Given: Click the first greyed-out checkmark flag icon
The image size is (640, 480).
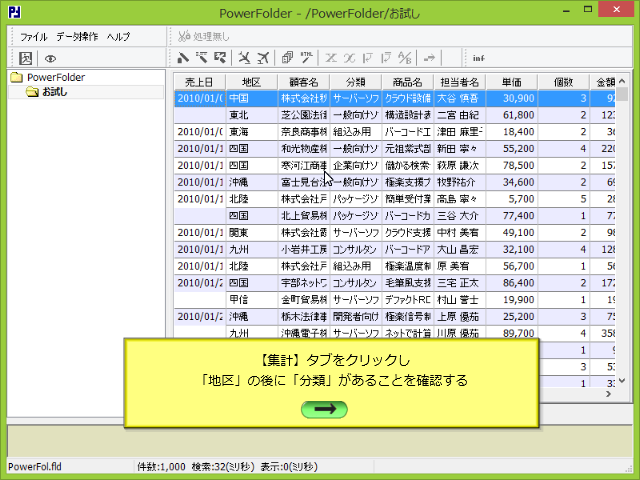Looking at the screenshot, I should 368,58.
